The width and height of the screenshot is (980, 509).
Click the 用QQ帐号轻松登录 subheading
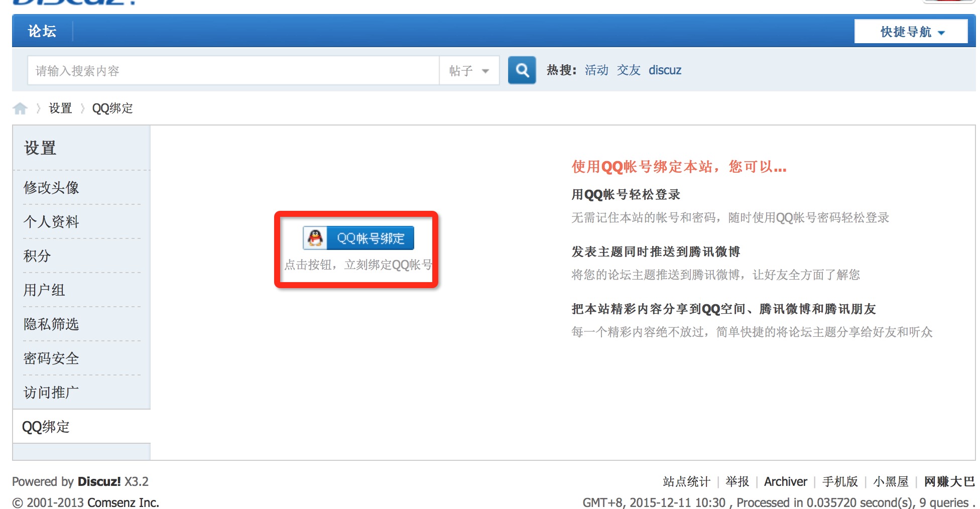click(x=626, y=195)
